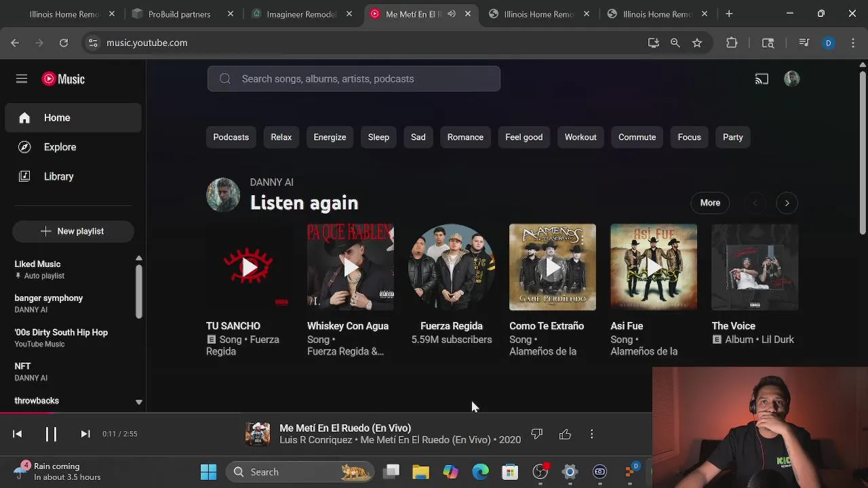Screen dimensions: 868x488
Task: Open the account avatar menu
Action: pyautogui.click(x=791, y=79)
